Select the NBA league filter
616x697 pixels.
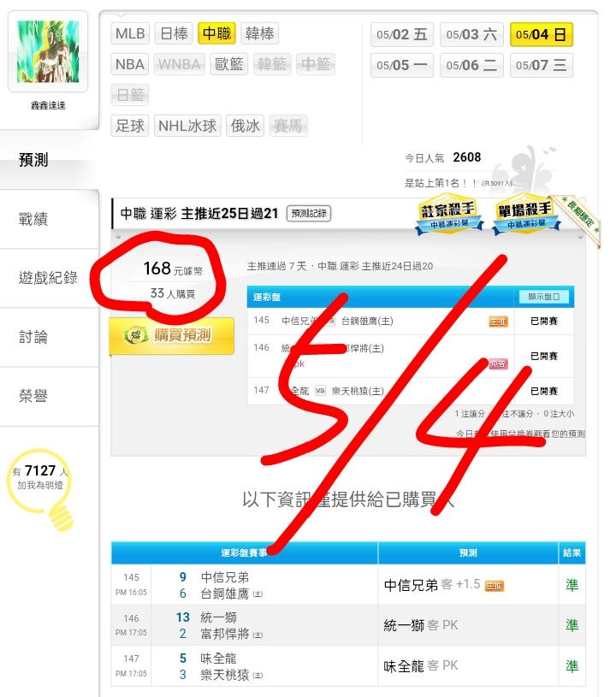(130, 64)
